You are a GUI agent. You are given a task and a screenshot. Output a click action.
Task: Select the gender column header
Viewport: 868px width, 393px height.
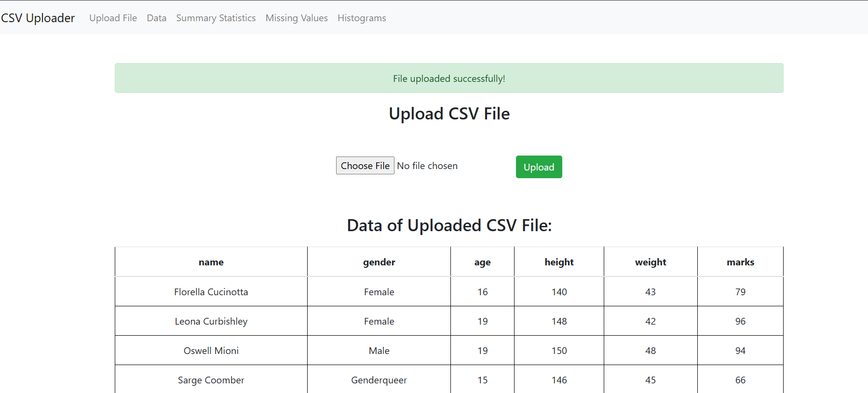coord(379,262)
